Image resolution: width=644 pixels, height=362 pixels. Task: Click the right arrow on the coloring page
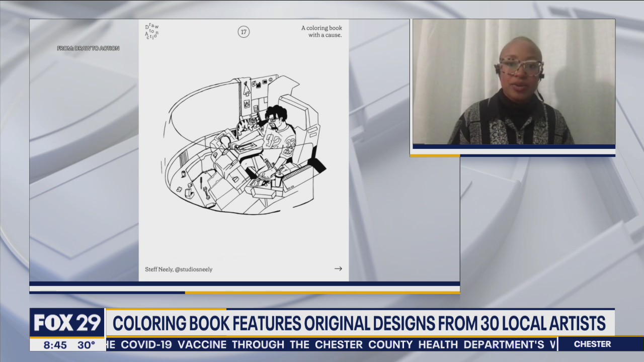(338, 268)
